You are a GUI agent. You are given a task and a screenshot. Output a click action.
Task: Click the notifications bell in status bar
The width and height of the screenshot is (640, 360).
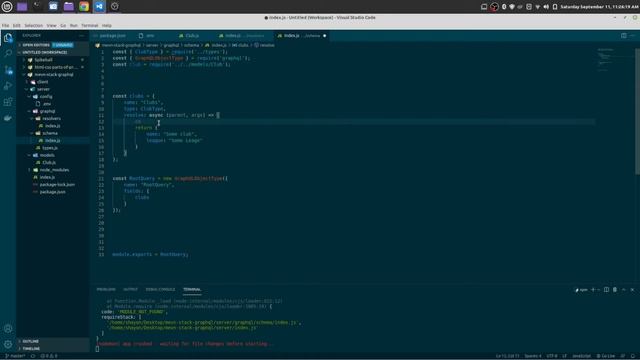633,356
